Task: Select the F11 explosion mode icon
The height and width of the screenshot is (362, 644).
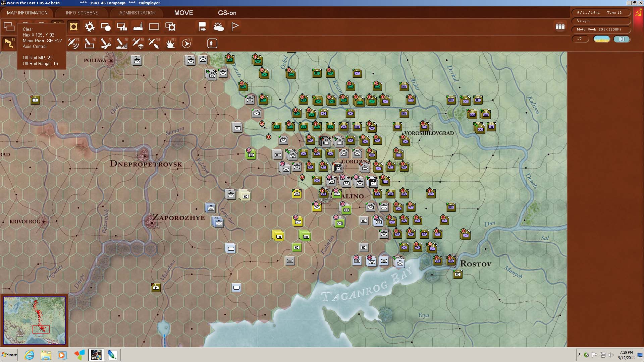Action: tap(170, 43)
